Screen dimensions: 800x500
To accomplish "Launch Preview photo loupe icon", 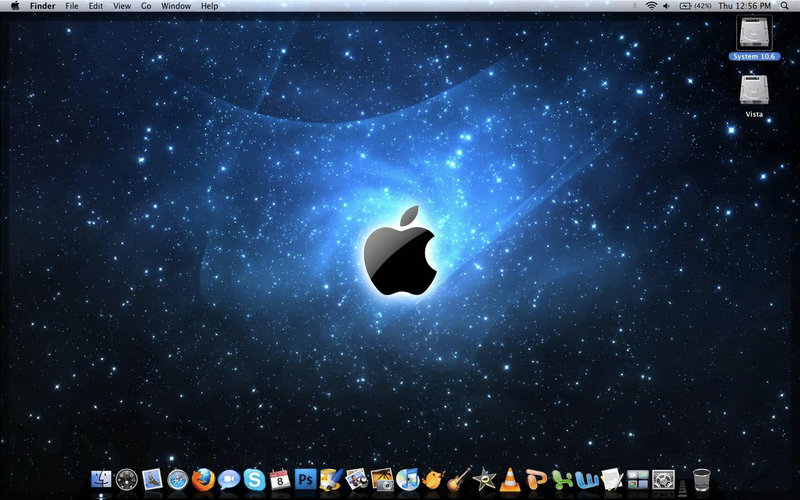I will click(357, 480).
